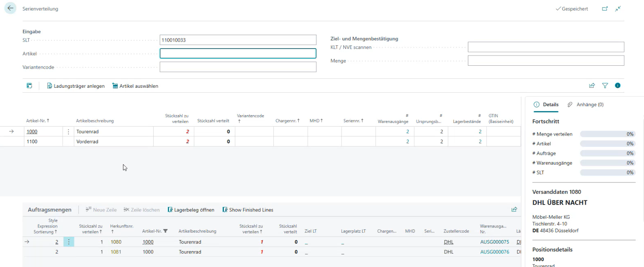Image resolution: width=644 pixels, height=267 pixels.
Task: Focus the KLT / NVE scannen field
Action: [x=546, y=47]
